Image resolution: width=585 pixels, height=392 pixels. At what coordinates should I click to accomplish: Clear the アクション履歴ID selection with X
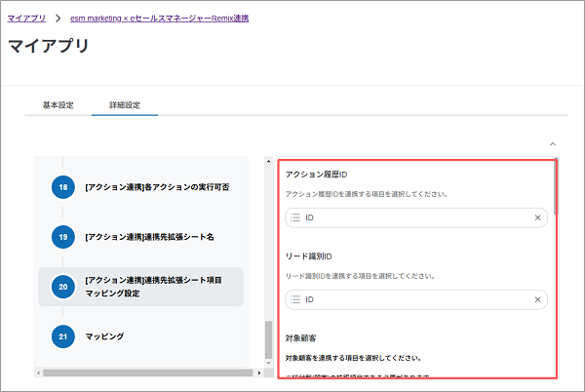coord(537,218)
